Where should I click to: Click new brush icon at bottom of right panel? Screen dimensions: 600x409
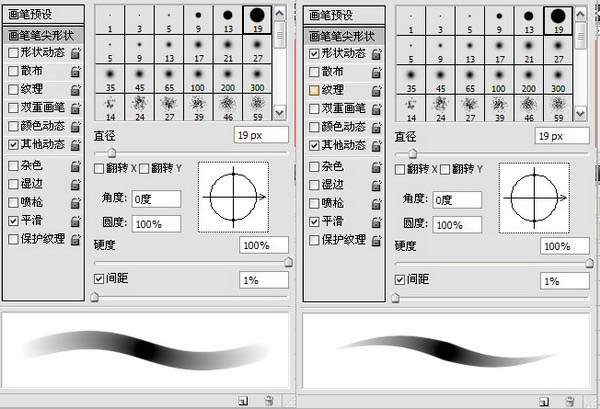point(544,400)
